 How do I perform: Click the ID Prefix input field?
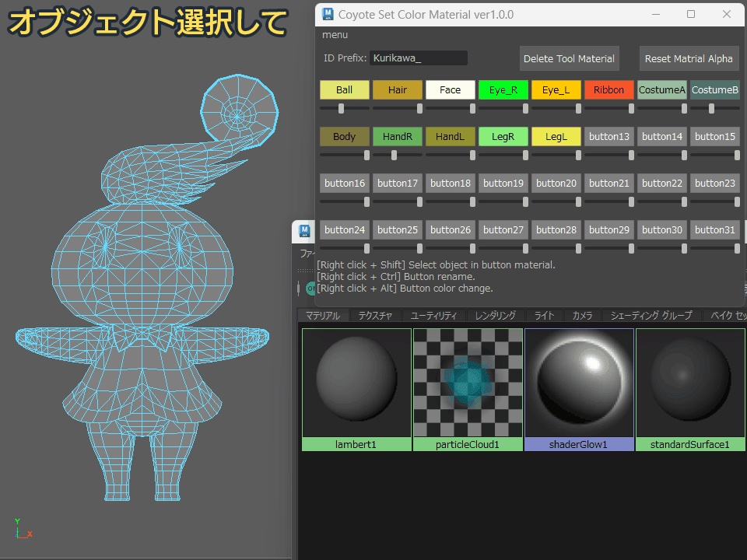[420, 58]
